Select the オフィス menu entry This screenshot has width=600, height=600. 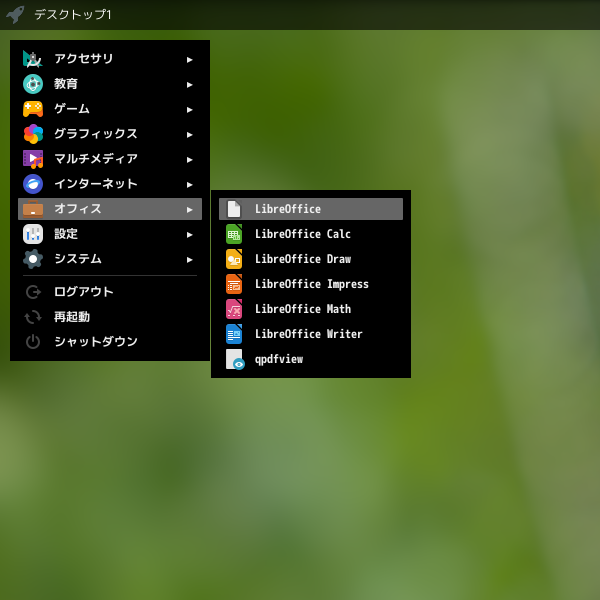tap(110, 209)
